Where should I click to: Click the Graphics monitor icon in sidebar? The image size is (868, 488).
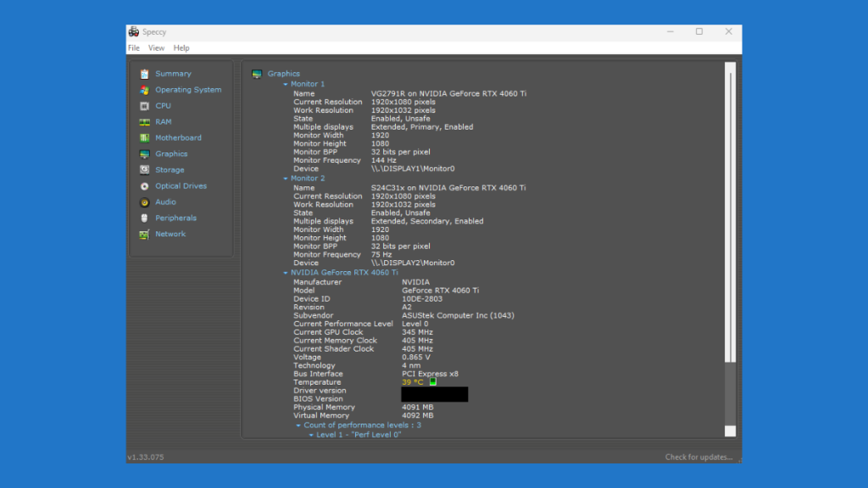pos(144,154)
